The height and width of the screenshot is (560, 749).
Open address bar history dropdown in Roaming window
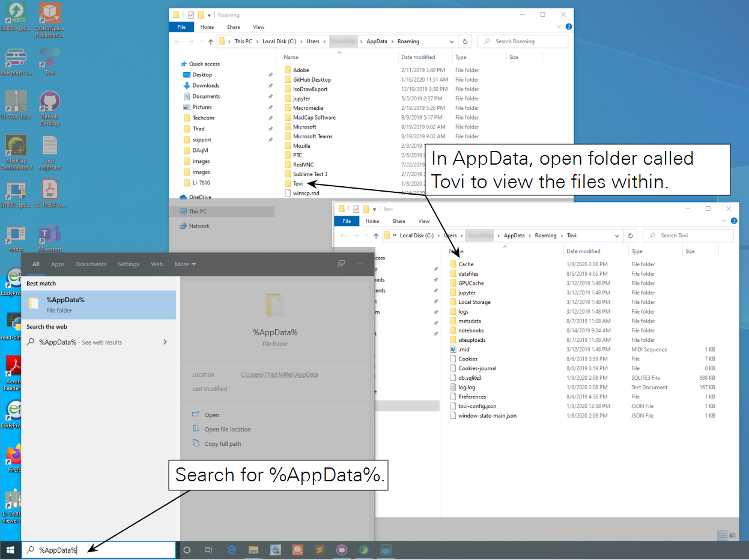coord(452,41)
